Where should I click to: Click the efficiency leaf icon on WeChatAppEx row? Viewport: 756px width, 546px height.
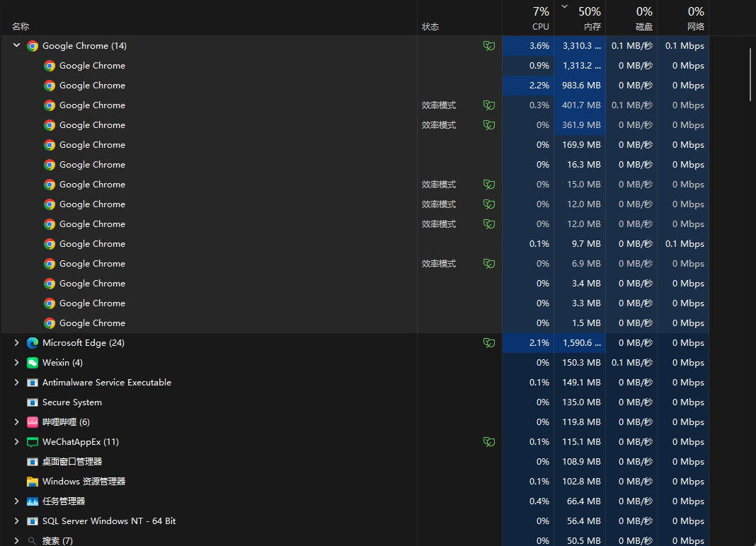[489, 441]
